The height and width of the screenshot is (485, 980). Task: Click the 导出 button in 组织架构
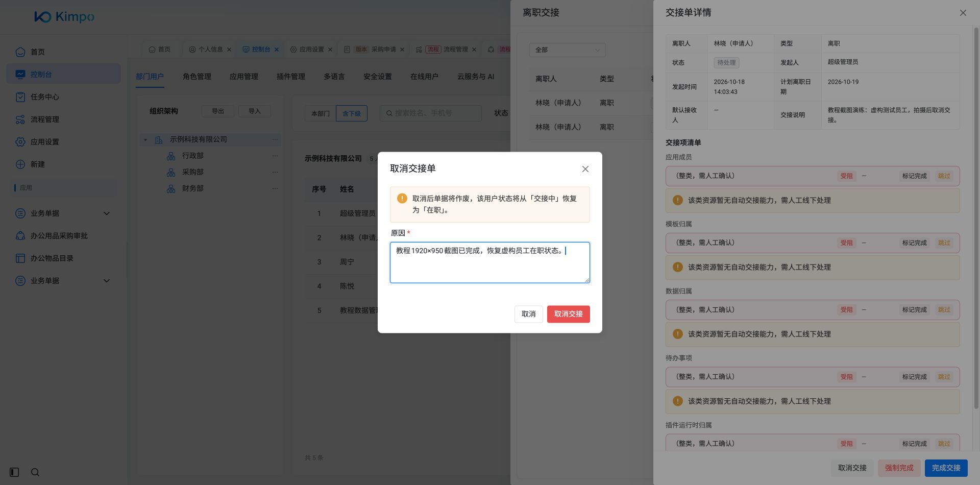218,111
